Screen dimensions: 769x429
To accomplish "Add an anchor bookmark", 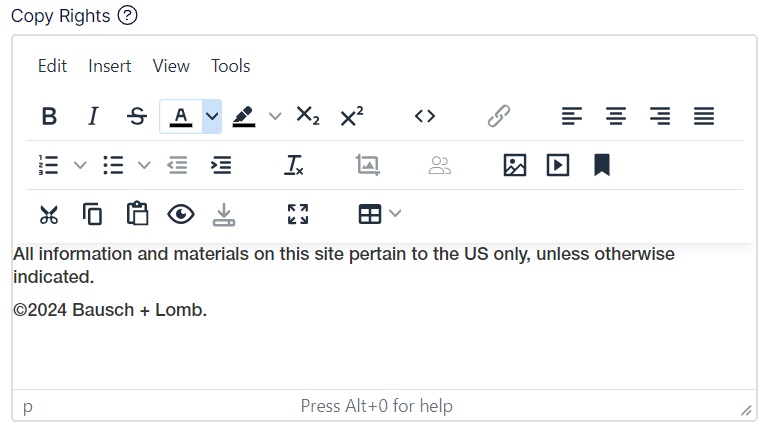I will [x=602, y=165].
